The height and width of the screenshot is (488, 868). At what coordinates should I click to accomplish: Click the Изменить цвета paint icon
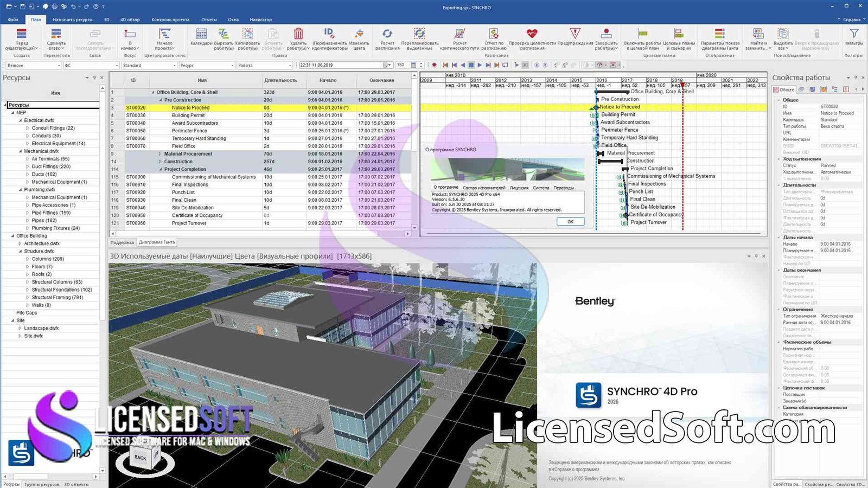[359, 34]
